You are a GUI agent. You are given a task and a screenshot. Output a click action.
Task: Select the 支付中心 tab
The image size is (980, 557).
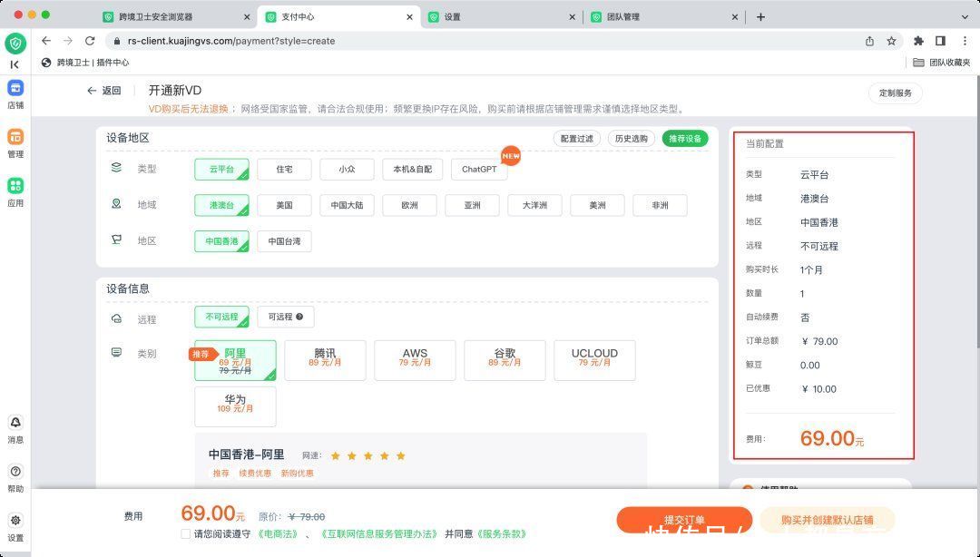(x=338, y=17)
